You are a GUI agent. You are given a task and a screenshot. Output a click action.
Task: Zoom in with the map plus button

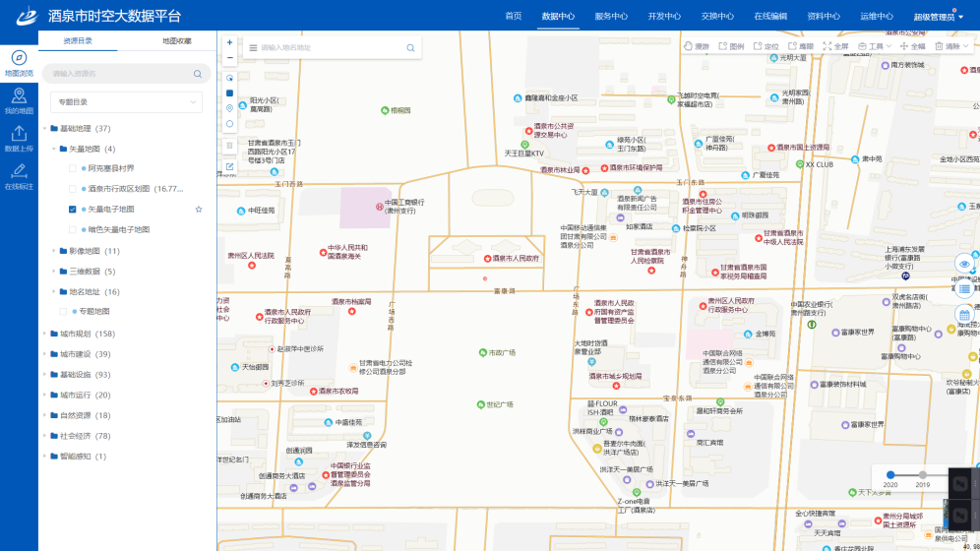click(x=229, y=43)
